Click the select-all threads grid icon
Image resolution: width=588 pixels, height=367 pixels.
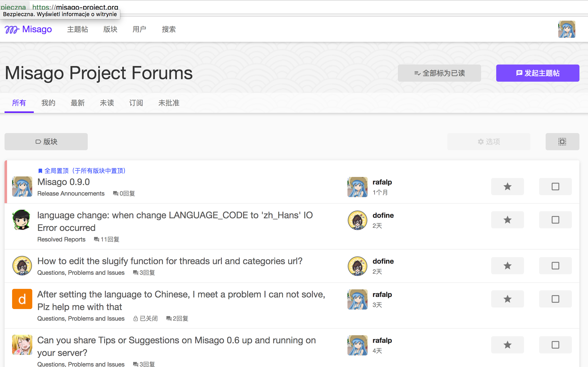(x=562, y=142)
